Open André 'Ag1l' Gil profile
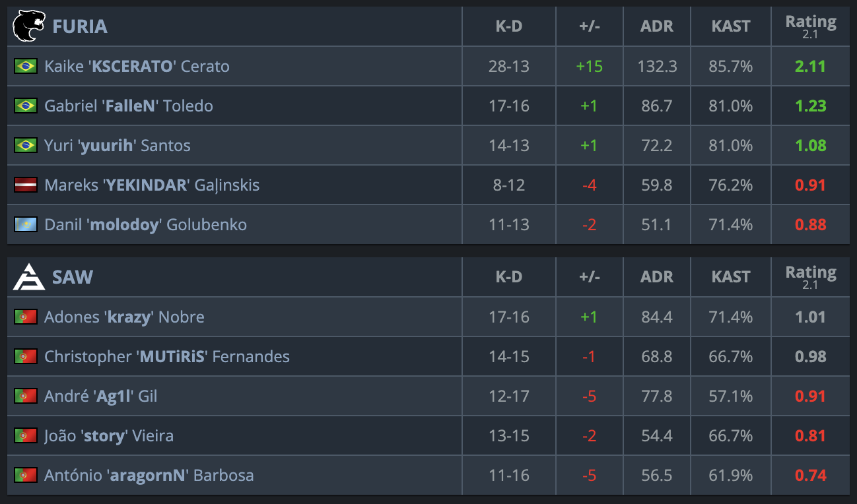This screenshot has height=504, width=857. [x=100, y=396]
